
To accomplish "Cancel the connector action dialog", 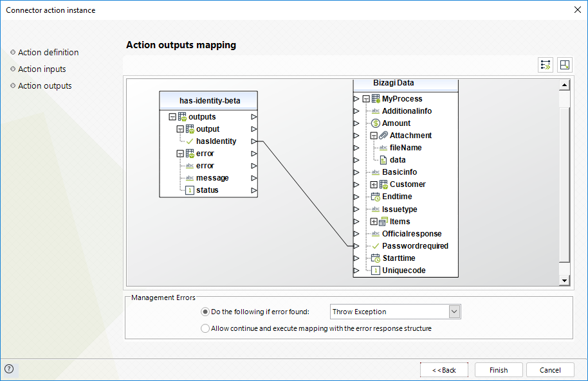I will [550, 370].
